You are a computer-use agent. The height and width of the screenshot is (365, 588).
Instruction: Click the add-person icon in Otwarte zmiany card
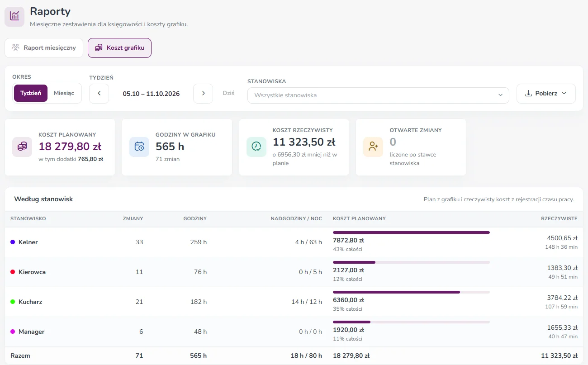(x=373, y=147)
